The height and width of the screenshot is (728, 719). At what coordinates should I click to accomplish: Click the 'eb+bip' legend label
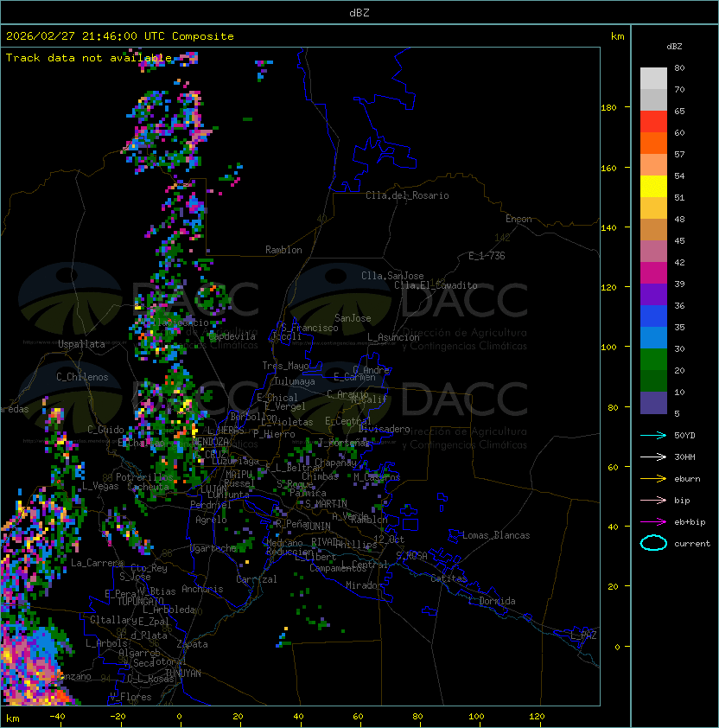pyautogui.click(x=690, y=522)
